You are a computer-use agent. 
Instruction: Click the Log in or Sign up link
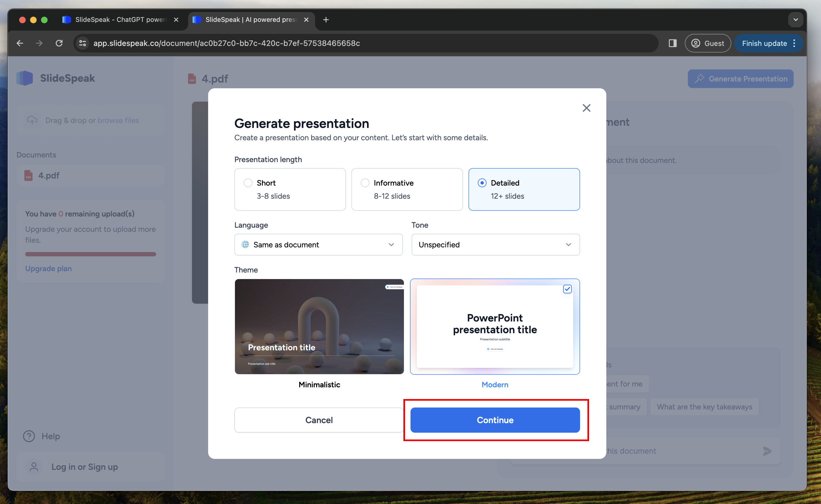85,467
